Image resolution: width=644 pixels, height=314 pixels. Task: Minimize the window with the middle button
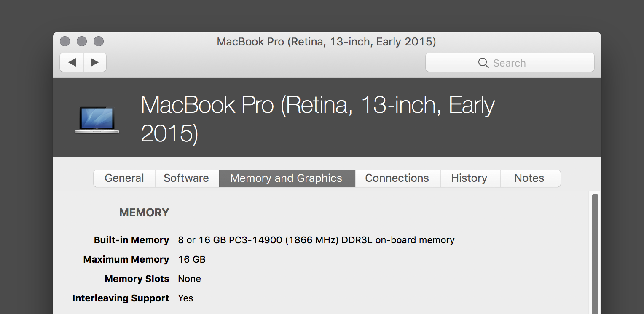coord(82,41)
